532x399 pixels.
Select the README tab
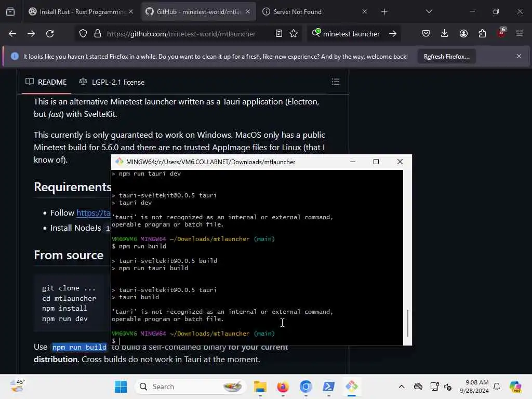(x=46, y=82)
